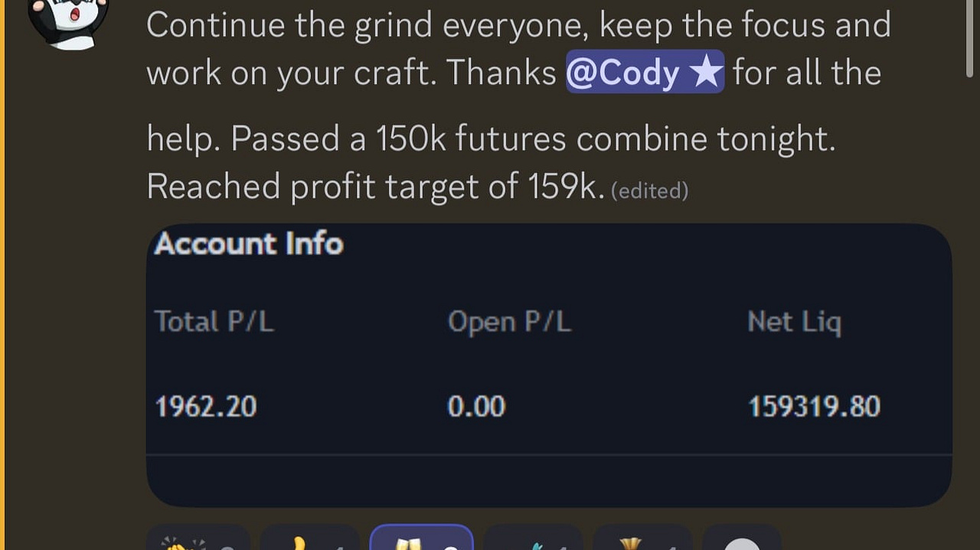Open the Account Info image attachment

549,365
